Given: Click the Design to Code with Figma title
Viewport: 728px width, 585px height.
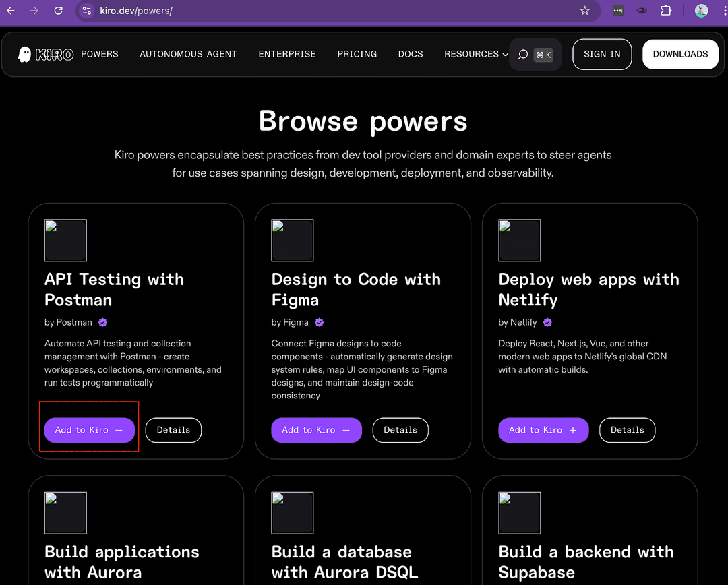Looking at the screenshot, I should 356,290.
